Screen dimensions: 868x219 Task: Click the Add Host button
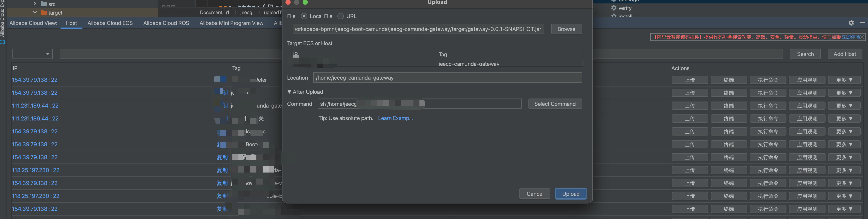coord(845,54)
